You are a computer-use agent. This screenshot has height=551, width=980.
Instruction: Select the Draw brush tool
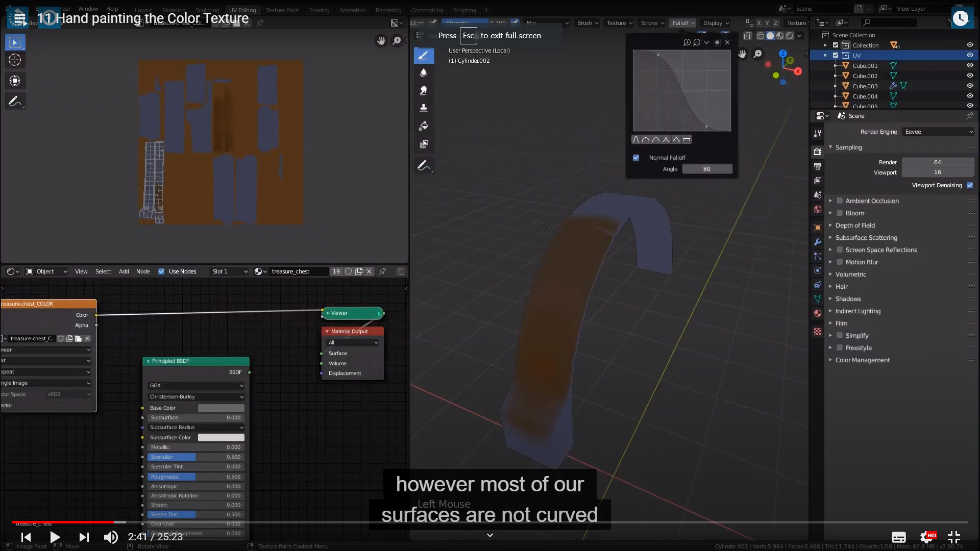coord(424,56)
